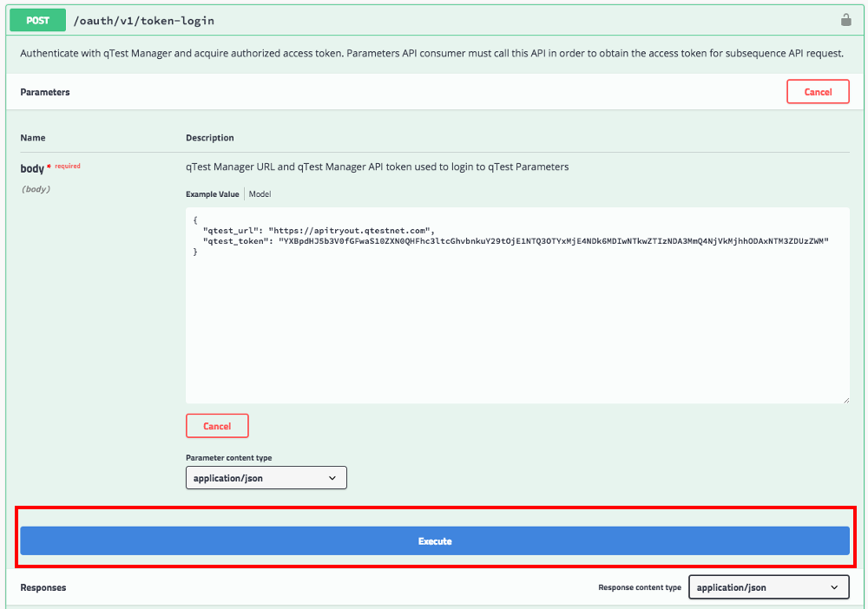
Task: Click the endpoint description text
Action: (431, 53)
